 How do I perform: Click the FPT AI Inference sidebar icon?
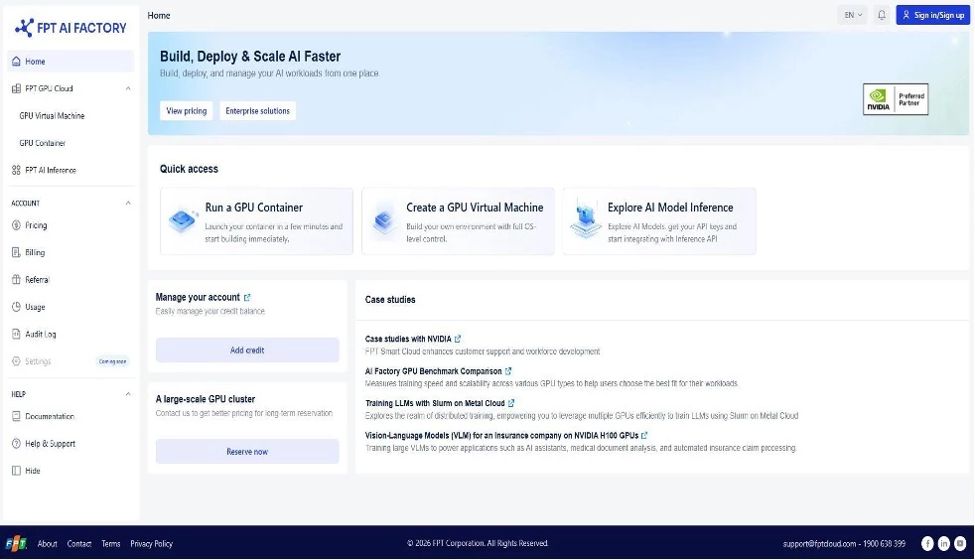(16, 171)
